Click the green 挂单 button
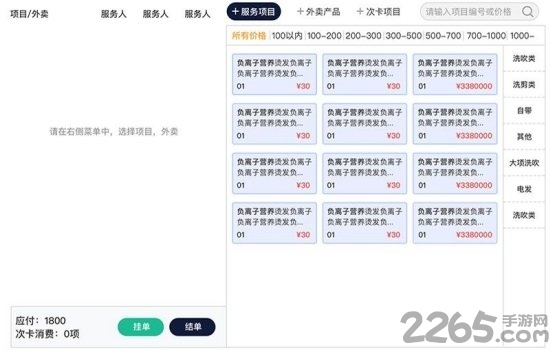The height and width of the screenshot is (360, 550). click(x=141, y=327)
